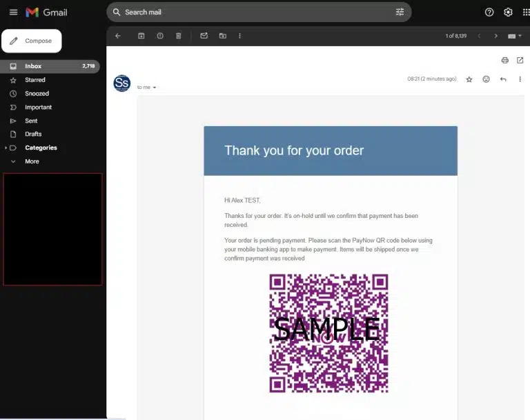530x420 pixels.
Task: Focus the Search mail field
Action: tap(259, 12)
